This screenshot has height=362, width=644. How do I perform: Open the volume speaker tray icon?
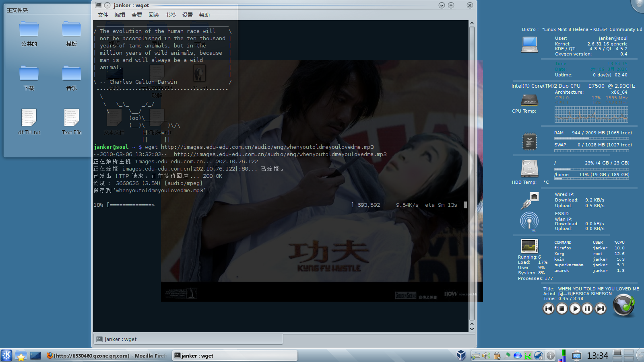(x=486, y=356)
